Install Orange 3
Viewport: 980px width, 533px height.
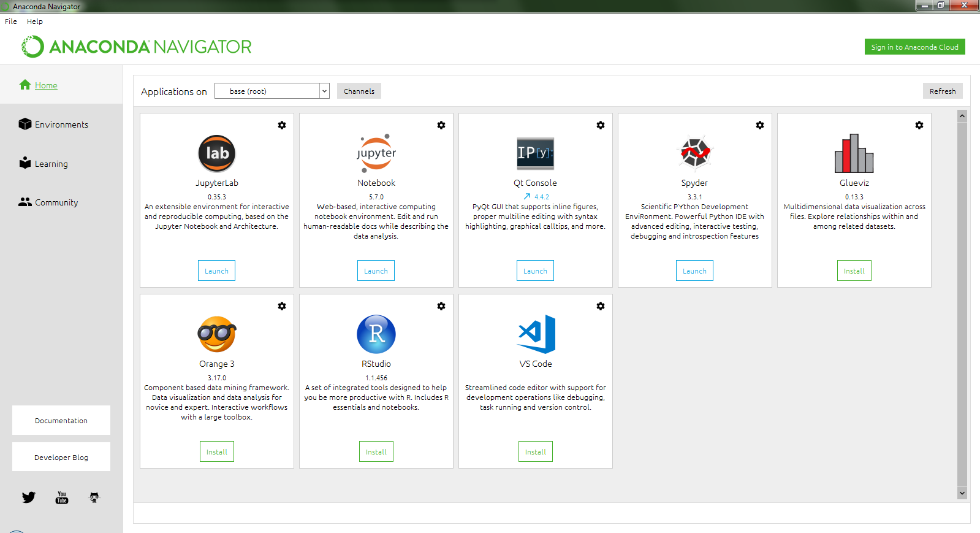click(x=217, y=451)
